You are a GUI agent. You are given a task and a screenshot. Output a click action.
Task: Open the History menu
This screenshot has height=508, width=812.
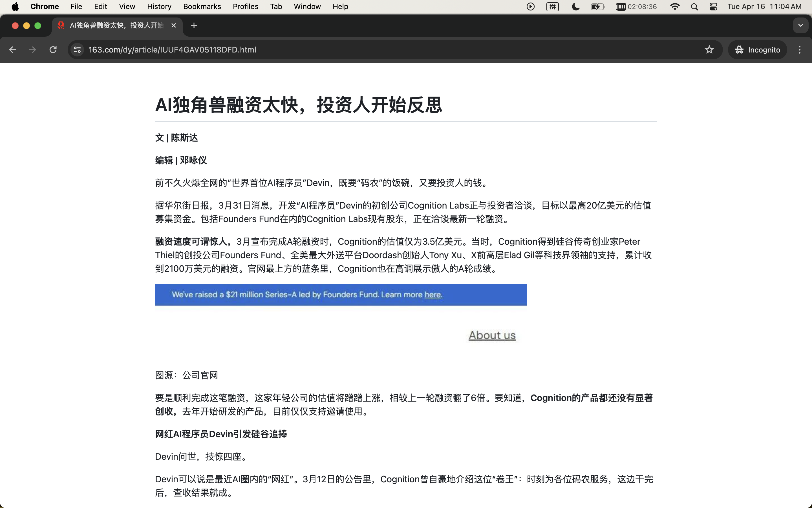[159, 7]
